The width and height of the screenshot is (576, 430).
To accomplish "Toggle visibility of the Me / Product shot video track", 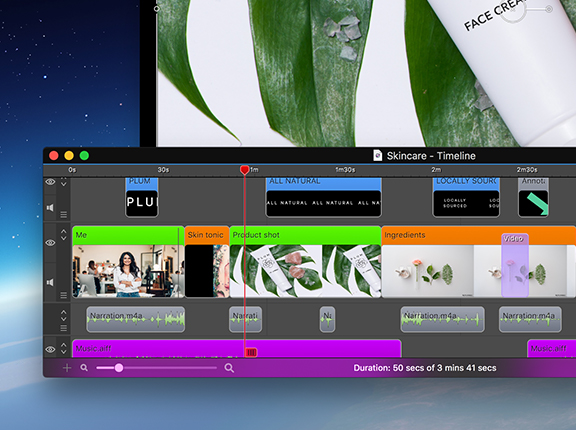I will (50, 243).
